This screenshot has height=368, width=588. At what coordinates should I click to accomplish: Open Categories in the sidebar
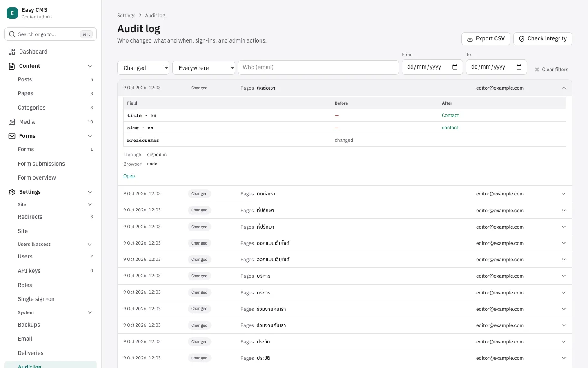(51, 108)
